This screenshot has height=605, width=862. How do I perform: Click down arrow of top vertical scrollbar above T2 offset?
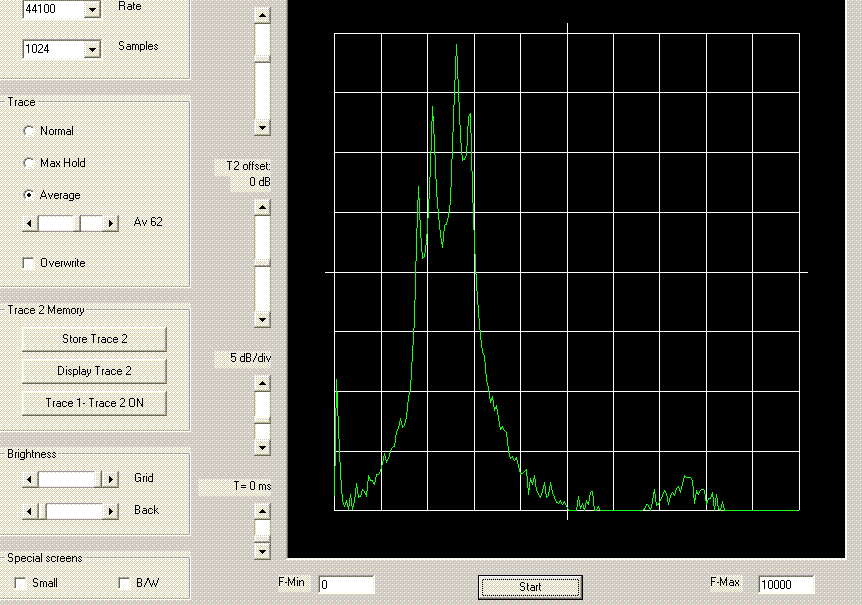click(x=262, y=127)
